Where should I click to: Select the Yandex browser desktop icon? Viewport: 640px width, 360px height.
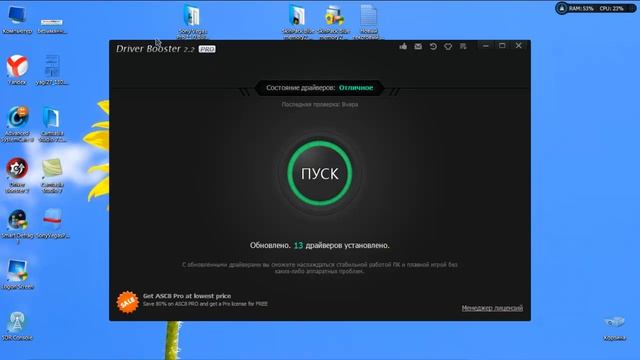click(x=17, y=70)
